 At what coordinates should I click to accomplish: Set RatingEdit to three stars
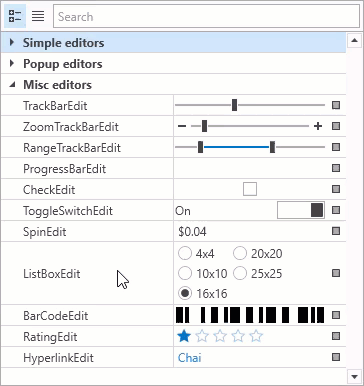click(x=220, y=336)
